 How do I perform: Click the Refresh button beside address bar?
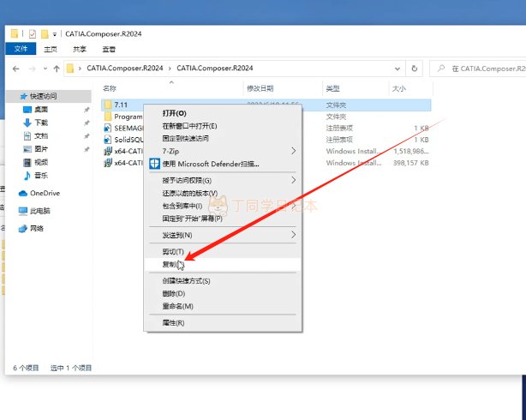coord(415,68)
